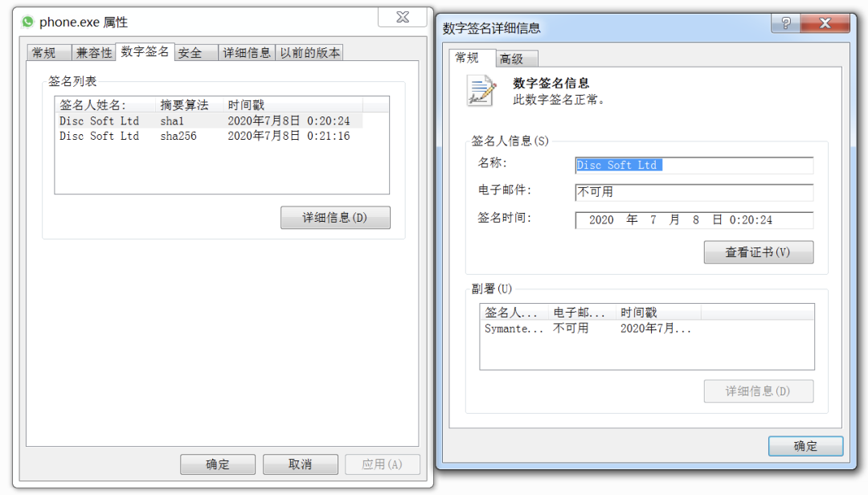
Task: Open the 兼容性 tab
Action: (x=93, y=52)
